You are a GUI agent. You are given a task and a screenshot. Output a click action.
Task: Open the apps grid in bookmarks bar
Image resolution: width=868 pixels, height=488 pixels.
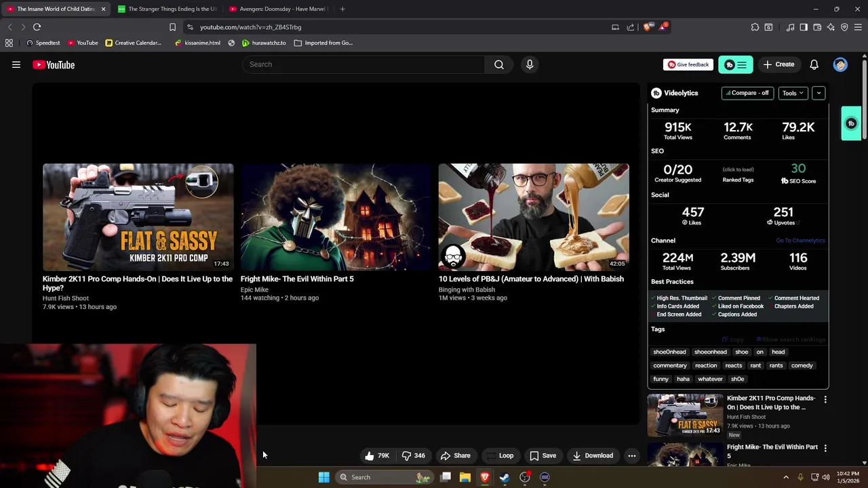[x=9, y=43]
